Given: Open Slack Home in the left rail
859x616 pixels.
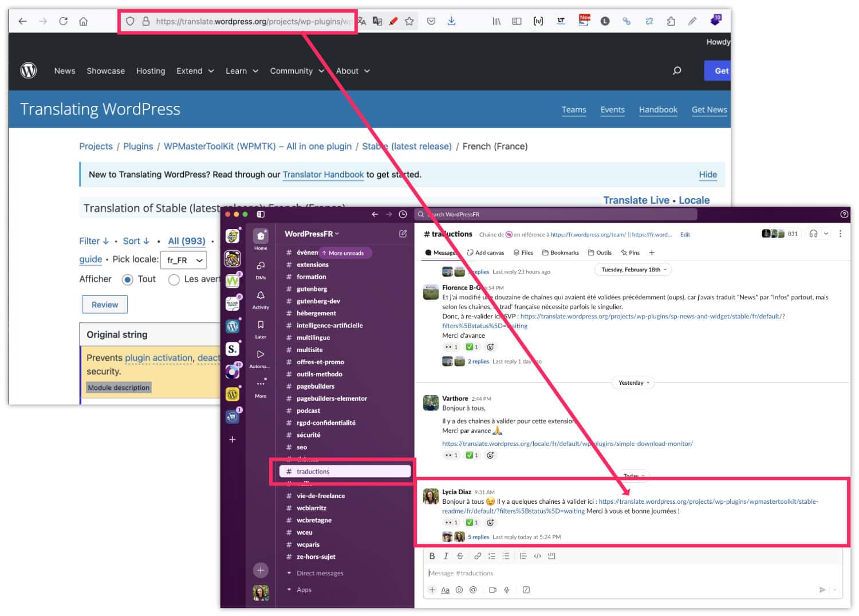Looking at the screenshot, I should [261, 239].
